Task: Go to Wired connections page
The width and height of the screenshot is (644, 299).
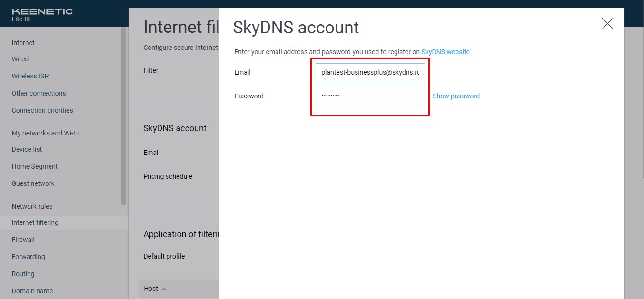Action: click(x=20, y=59)
